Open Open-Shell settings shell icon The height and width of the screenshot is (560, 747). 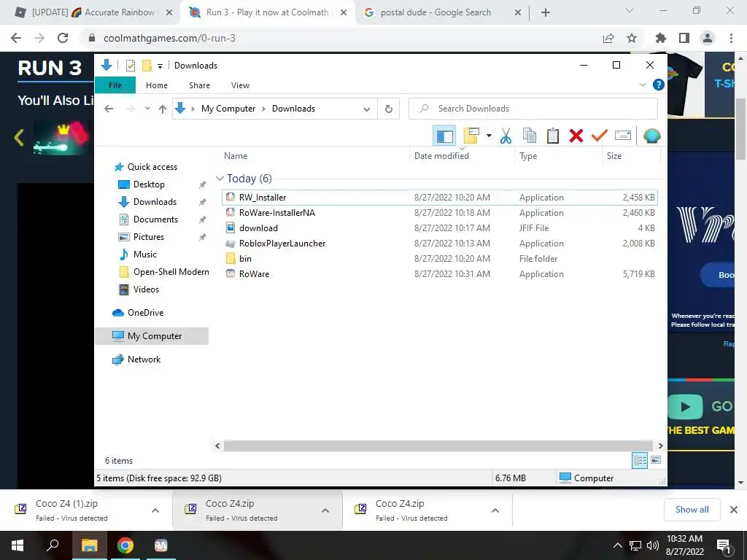(651, 136)
